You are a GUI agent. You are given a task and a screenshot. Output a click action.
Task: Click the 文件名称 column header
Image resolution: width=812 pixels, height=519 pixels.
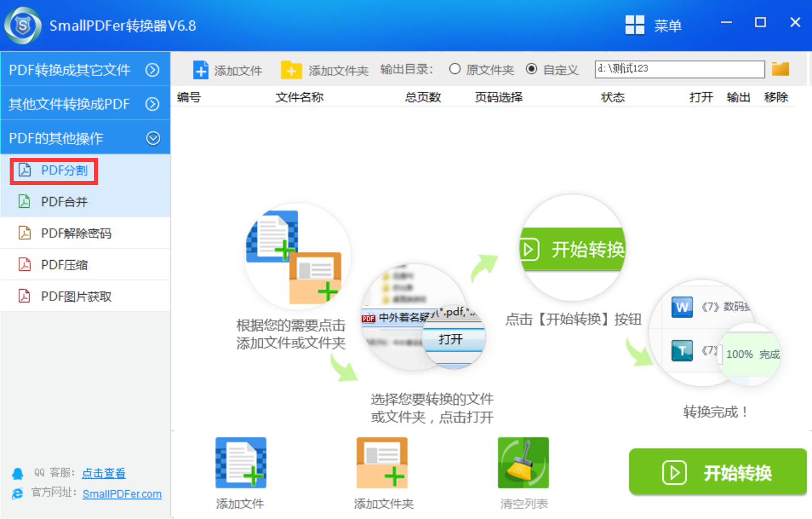(300, 97)
